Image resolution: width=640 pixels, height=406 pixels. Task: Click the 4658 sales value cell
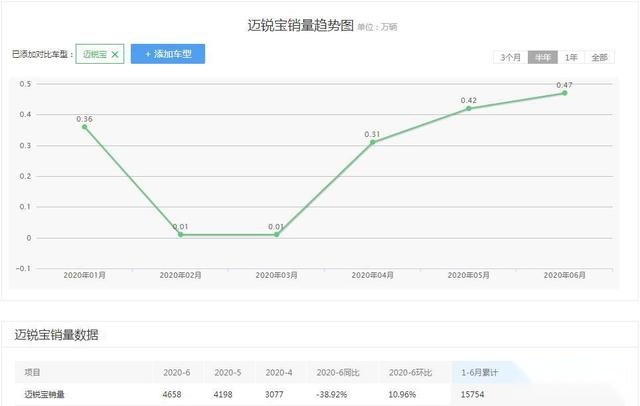(172, 395)
